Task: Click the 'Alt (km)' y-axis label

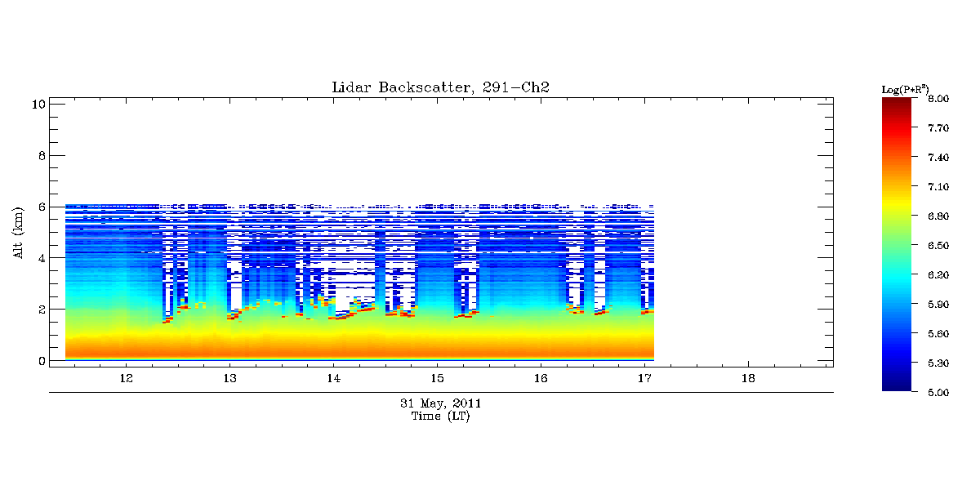Action: (x=18, y=233)
